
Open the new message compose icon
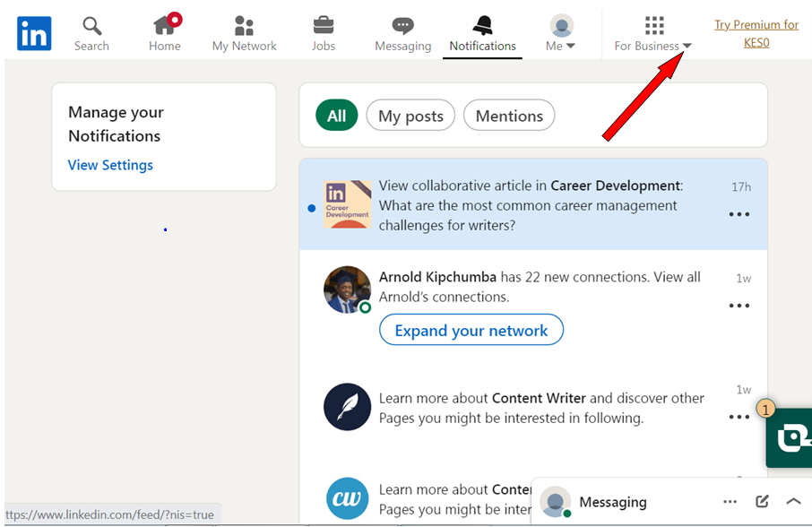pyautogui.click(x=762, y=501)
